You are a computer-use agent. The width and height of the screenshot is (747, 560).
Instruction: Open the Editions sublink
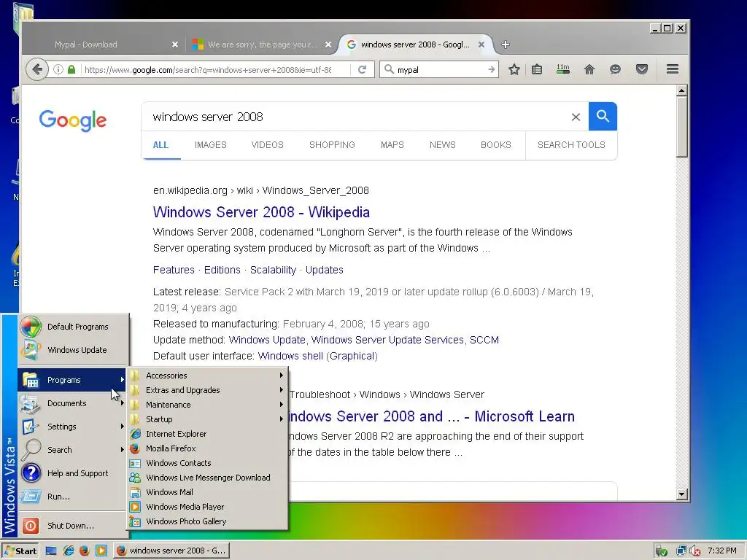pos(222,270)
